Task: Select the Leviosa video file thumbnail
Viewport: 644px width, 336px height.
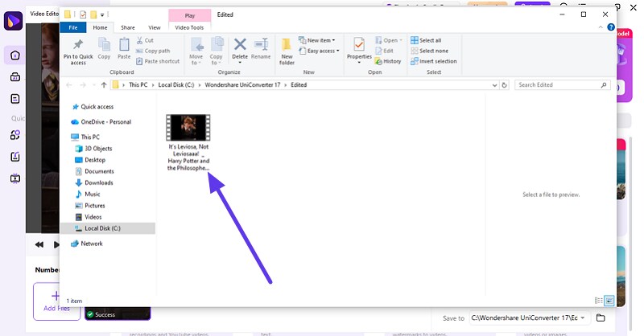Action: [x=188, y=128]
